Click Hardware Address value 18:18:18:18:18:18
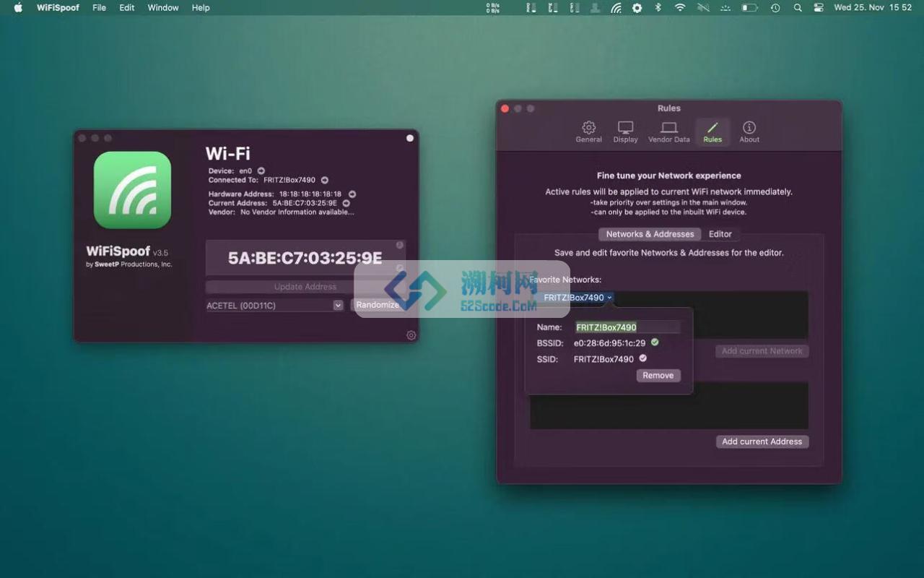 coord(310,194)
